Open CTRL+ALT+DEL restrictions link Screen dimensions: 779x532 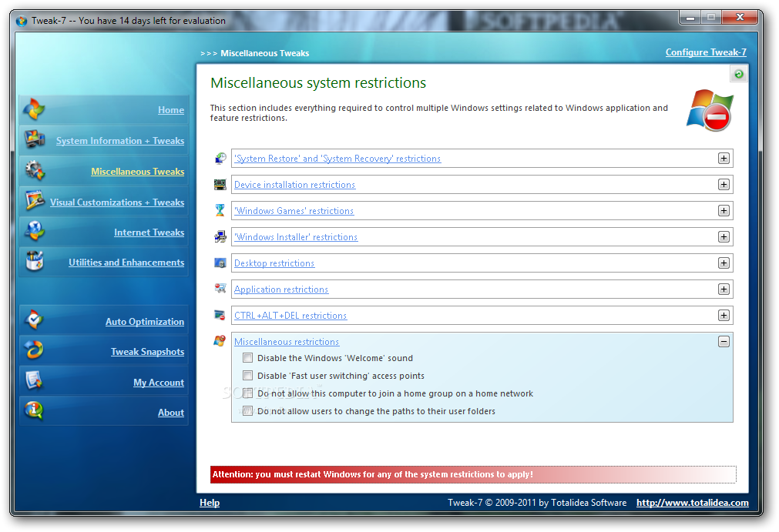pos(290,316)
